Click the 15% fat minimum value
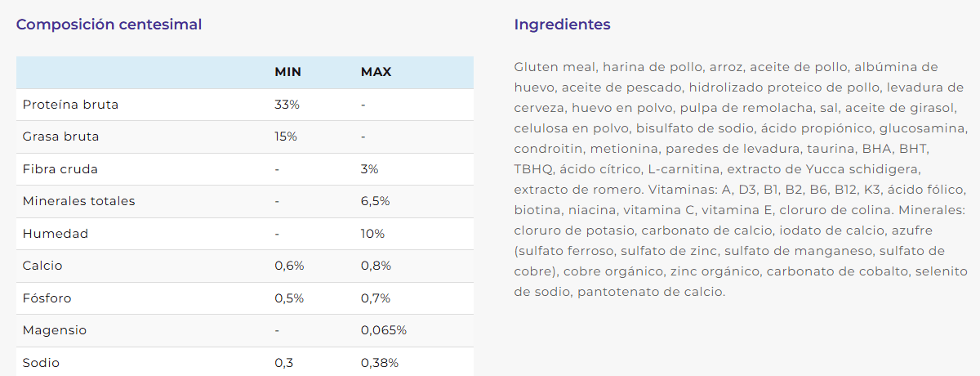The image size is (980, 376). click(x=287, y=137)
